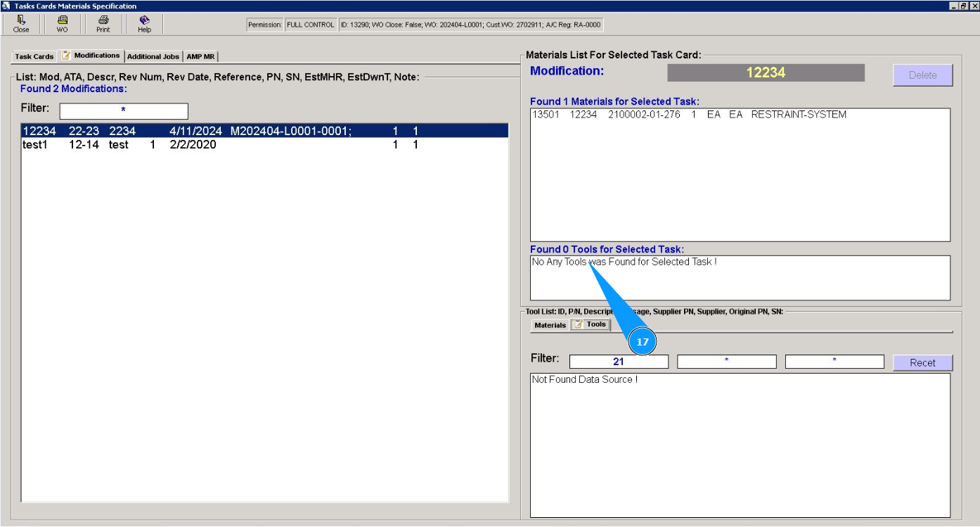The height and width of the screenshot is (527, 980).
Task: Click the 'No Any Tools was Found' message
Action: pyautogui.click(x=624, y=262)
